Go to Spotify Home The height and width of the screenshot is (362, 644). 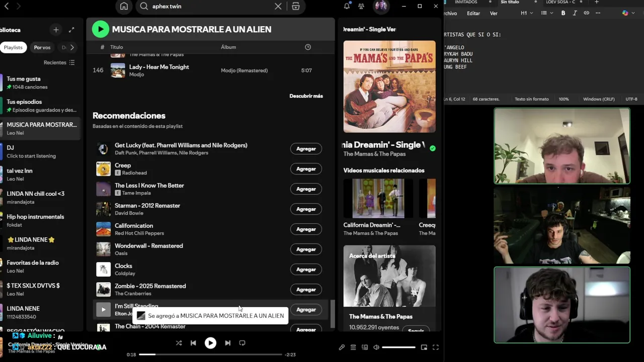(124, 6)
